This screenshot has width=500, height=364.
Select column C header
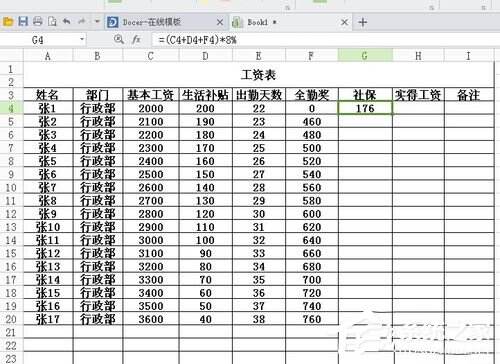tap(151, 56)
